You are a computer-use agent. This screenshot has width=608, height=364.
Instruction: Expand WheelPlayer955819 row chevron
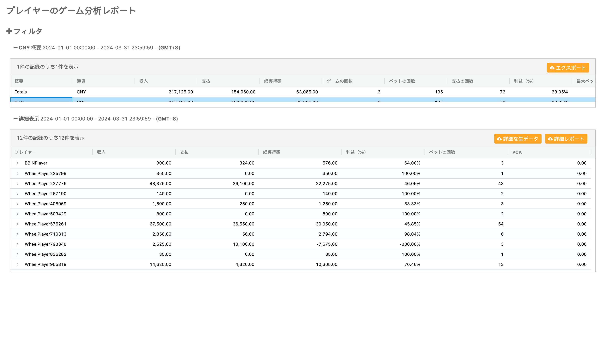(x=18, y=264)
